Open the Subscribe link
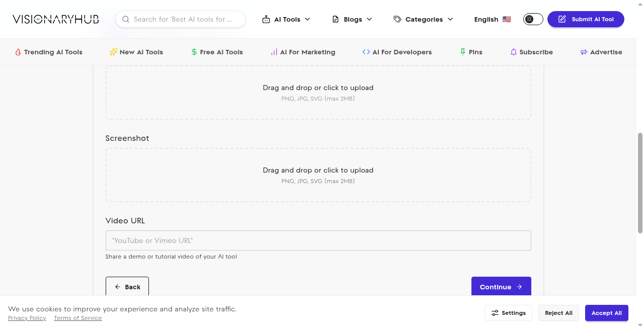Screen dimensions: 644x330 coord(532,52)
